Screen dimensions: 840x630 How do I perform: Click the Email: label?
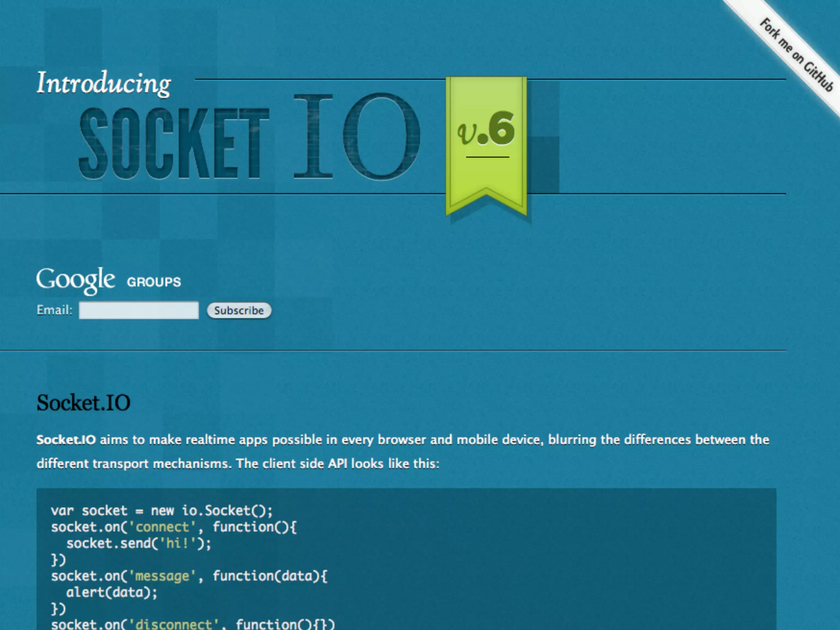click(55, 310)
